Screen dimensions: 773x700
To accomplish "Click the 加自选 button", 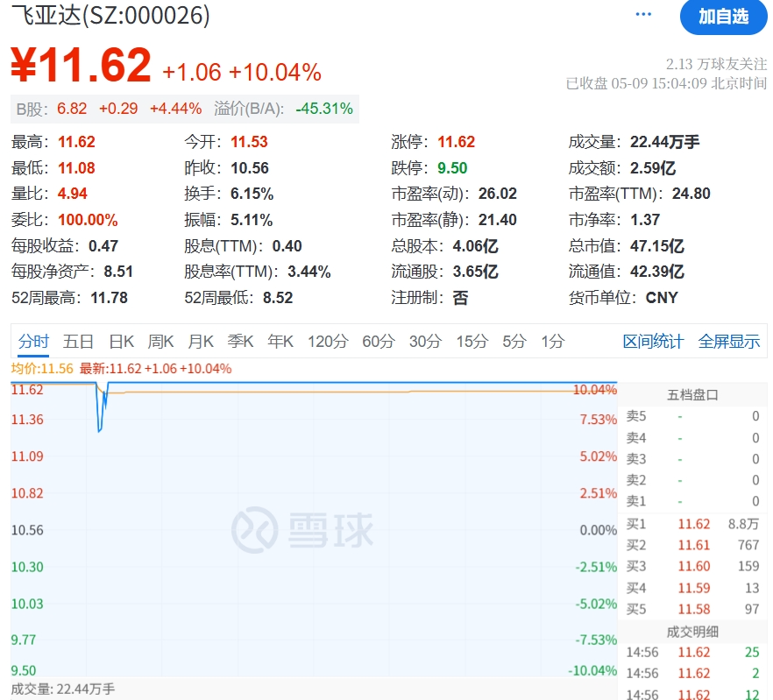I will click(723, 17).
